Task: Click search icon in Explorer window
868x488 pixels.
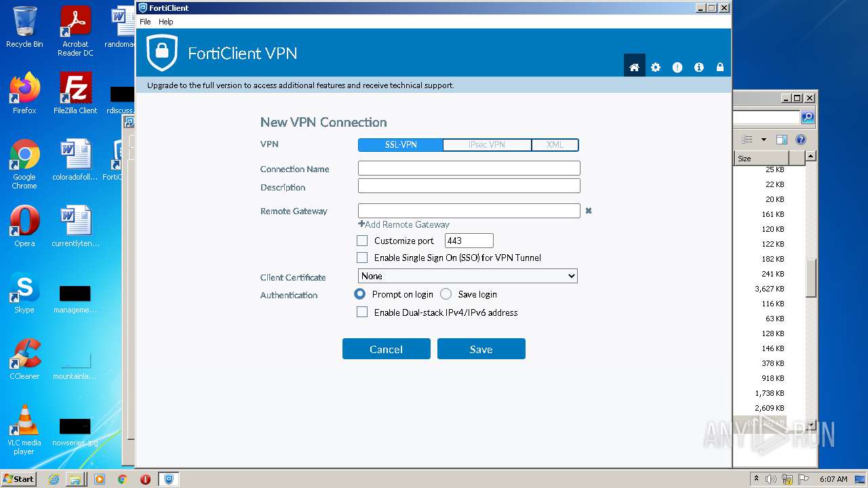Action: click(x=808, y=117)
